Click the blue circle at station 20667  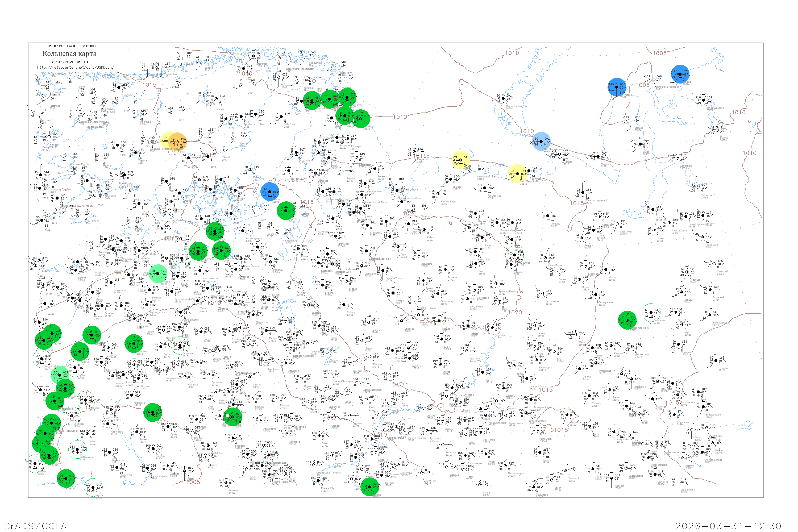[x=617, y=87]
